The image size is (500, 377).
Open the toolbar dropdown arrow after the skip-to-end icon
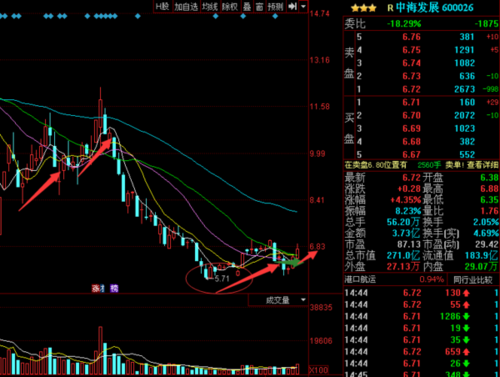point(303,6)
